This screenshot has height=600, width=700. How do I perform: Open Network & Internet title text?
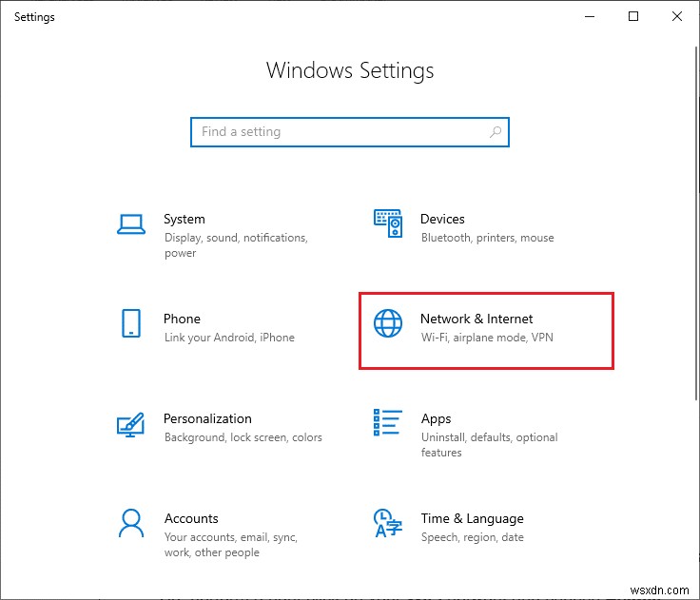pyautogui.click(x=476, y=319)
